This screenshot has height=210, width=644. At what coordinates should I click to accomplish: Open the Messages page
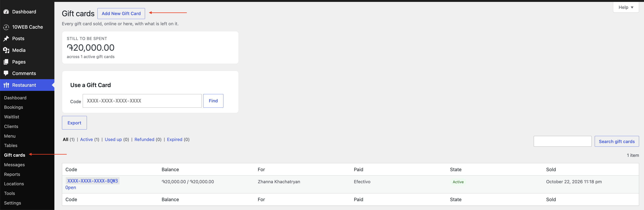[14, 165]
